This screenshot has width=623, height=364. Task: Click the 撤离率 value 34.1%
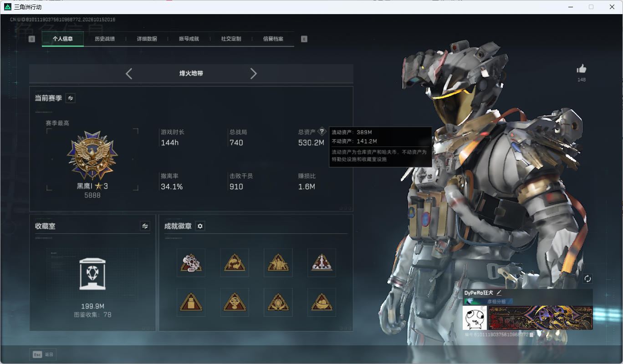click(172, 187)
